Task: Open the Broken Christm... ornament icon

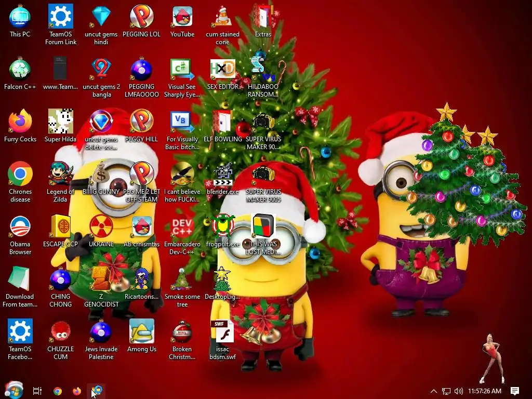Action: (182, 331)
